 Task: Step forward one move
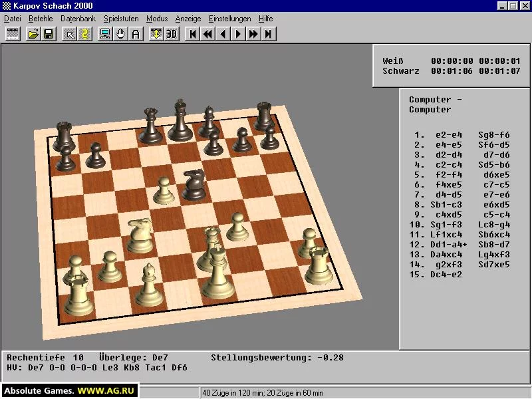(238, 34)
